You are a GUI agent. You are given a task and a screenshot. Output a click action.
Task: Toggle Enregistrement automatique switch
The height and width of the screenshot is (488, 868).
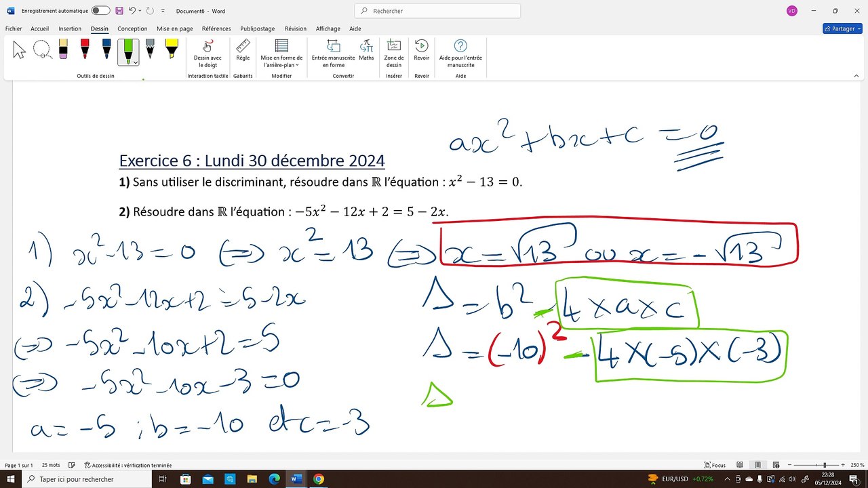[100, 11]
